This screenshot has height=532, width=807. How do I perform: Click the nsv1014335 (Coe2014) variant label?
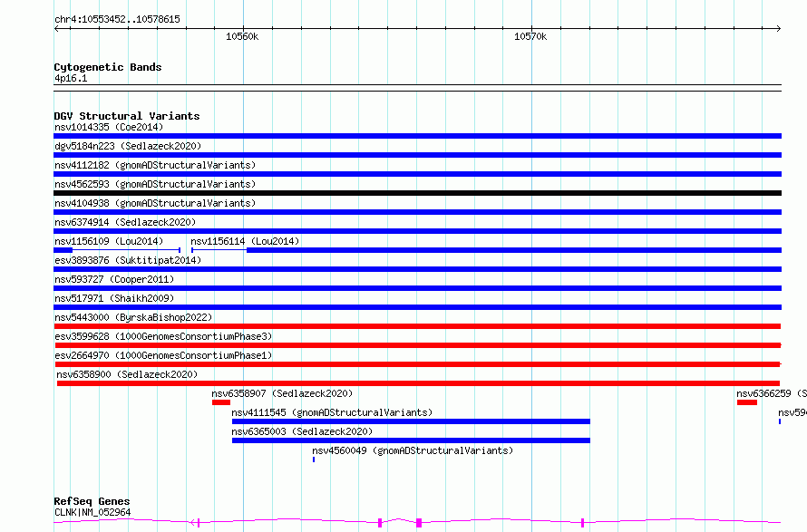coord(109,127)
